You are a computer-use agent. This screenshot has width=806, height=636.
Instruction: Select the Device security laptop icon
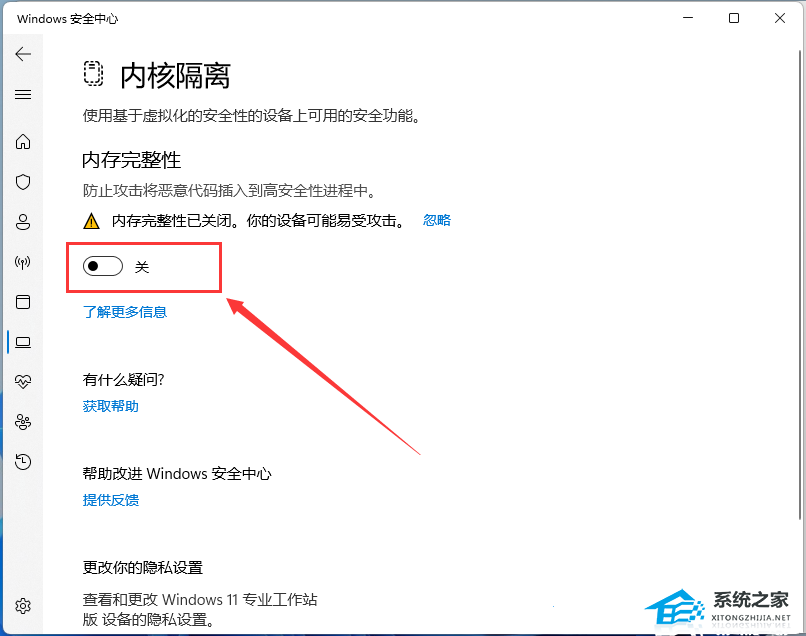coord(23,342)
